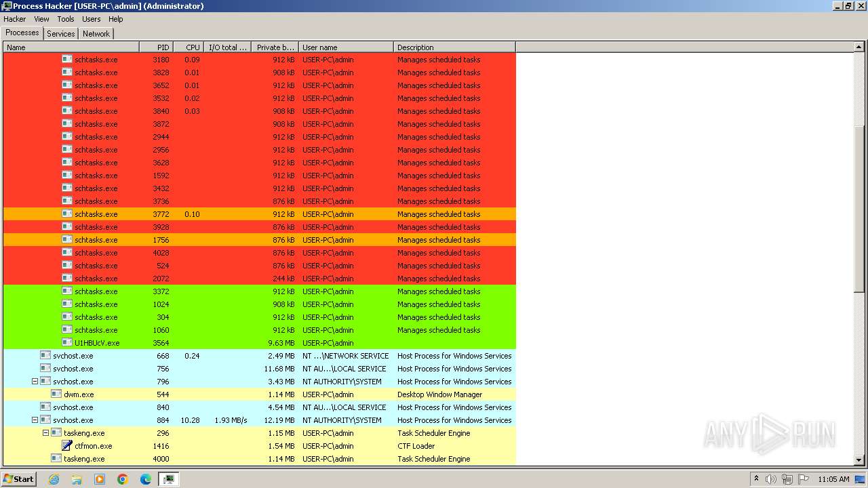Screen dimensions: 868x488
Task: Click 244 kB private bytes value
Action: 283,279
